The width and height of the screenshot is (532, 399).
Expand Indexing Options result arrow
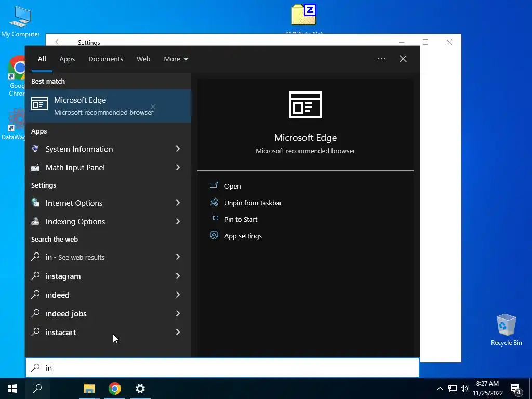pos(178,221)
